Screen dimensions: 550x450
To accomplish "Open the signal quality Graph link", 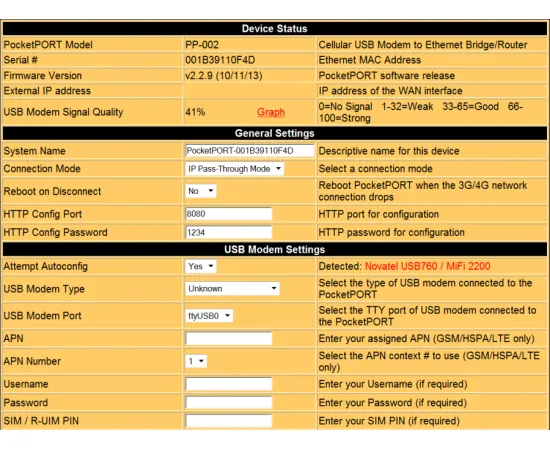I will click(270, 112).
